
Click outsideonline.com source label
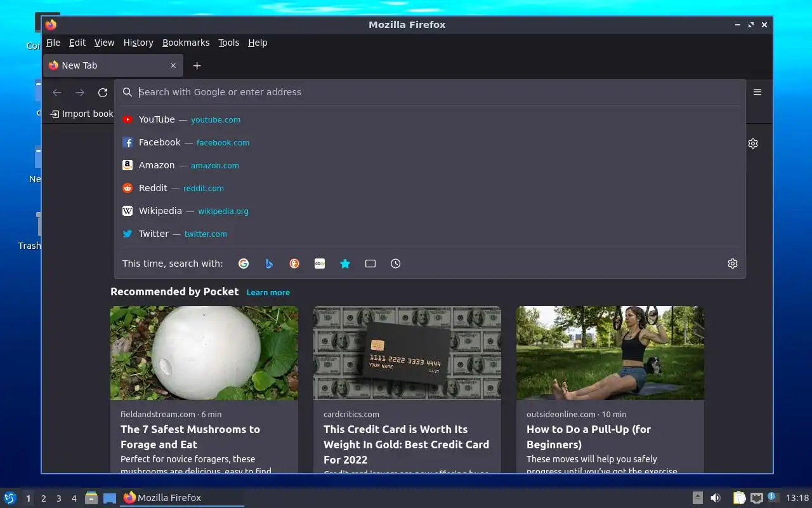tap(561, 414)
